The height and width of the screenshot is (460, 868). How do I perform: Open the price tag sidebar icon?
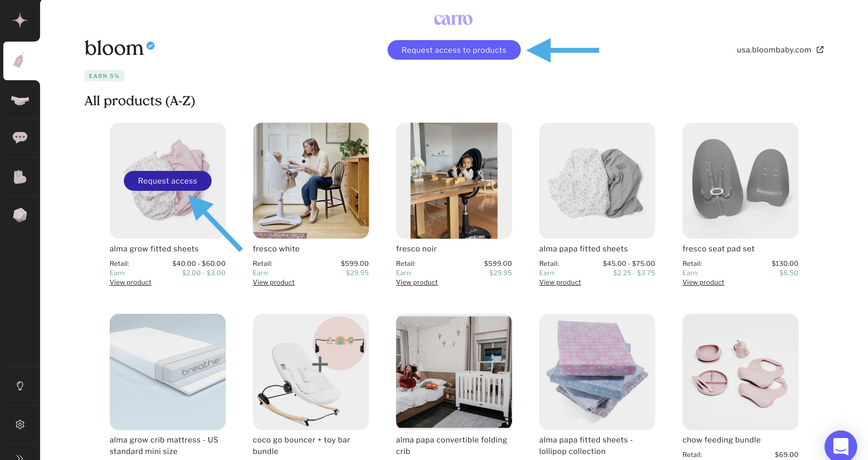(19, 61)
